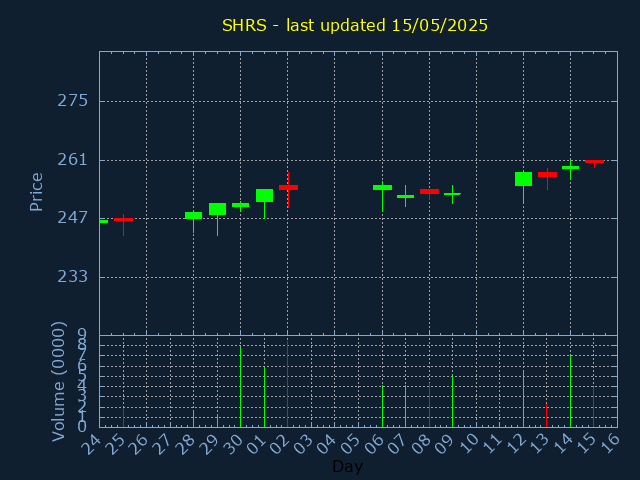Viewport: 640px width, 480px height.
Task: Select x-axis date label 11
Action: (x=492, y=444)
